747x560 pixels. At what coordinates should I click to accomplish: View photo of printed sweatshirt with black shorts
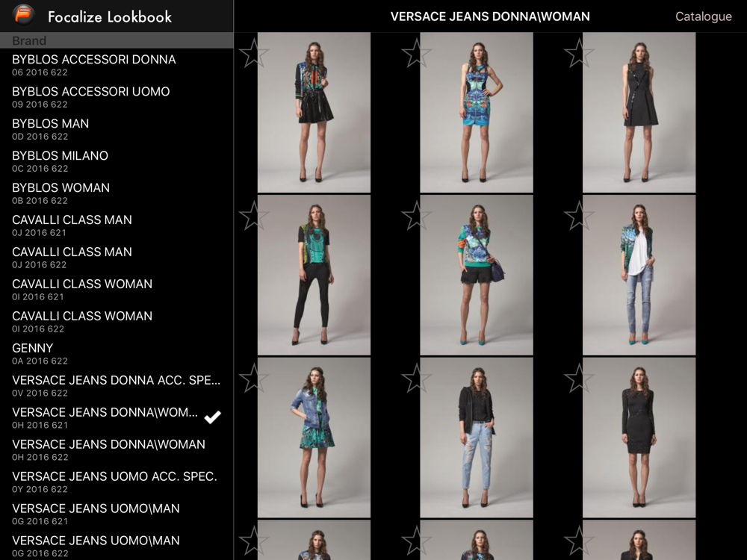(477, 275)
